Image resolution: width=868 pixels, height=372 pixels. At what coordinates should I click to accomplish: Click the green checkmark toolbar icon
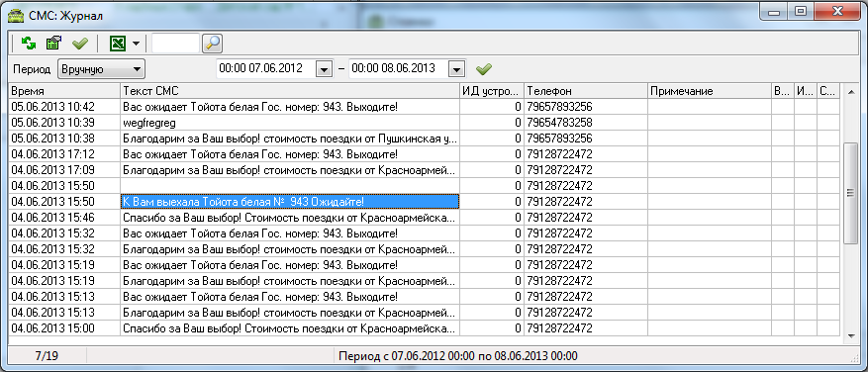coord(80,43)
